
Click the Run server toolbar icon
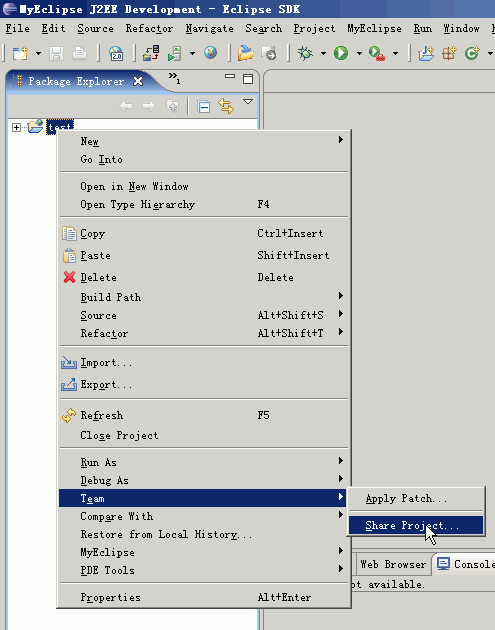pos(175,53)
